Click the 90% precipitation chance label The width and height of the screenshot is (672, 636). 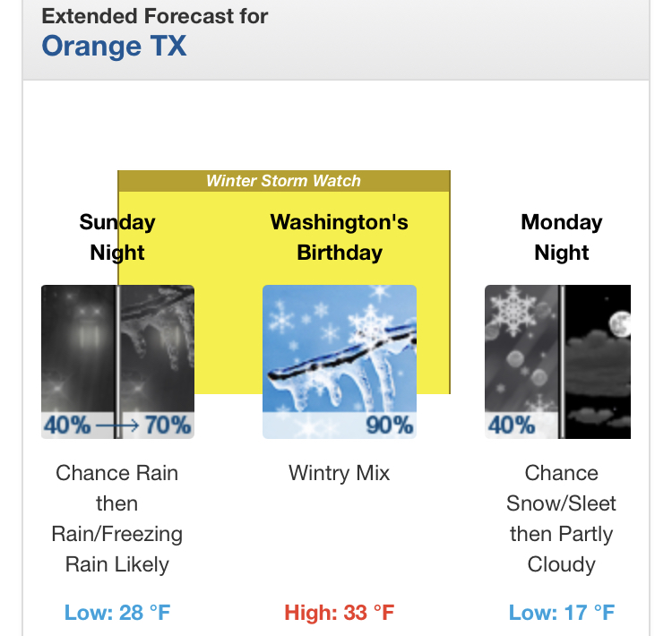pyautogui.click(x=389, y=425)
